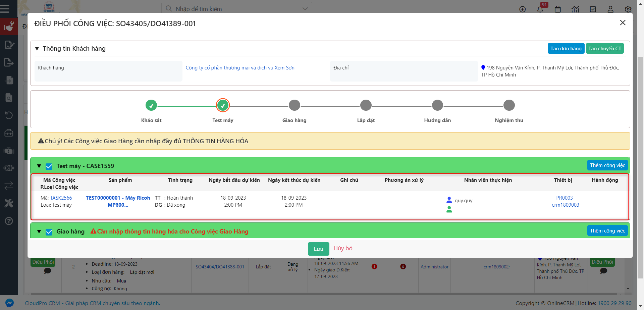Open the document search sidebar icon
This screenshot has width=644, height=310.
coord(9,98)
